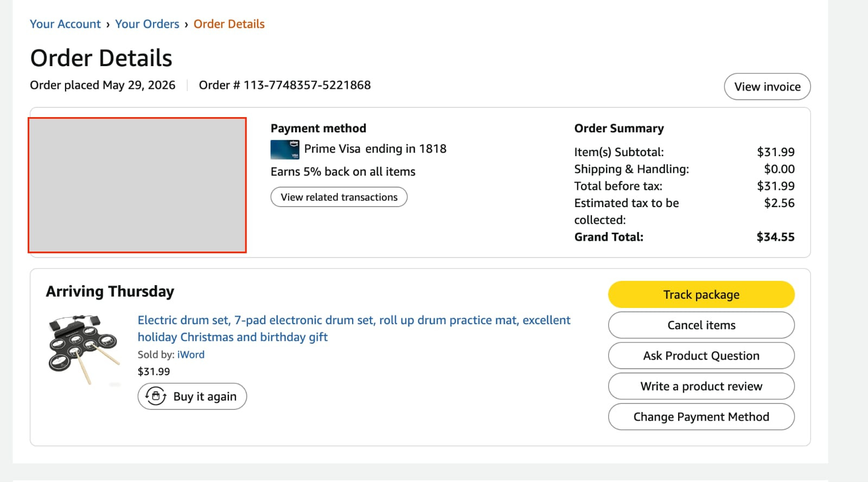Click the grayed-out shipping address block

click(x=137, y=185)
